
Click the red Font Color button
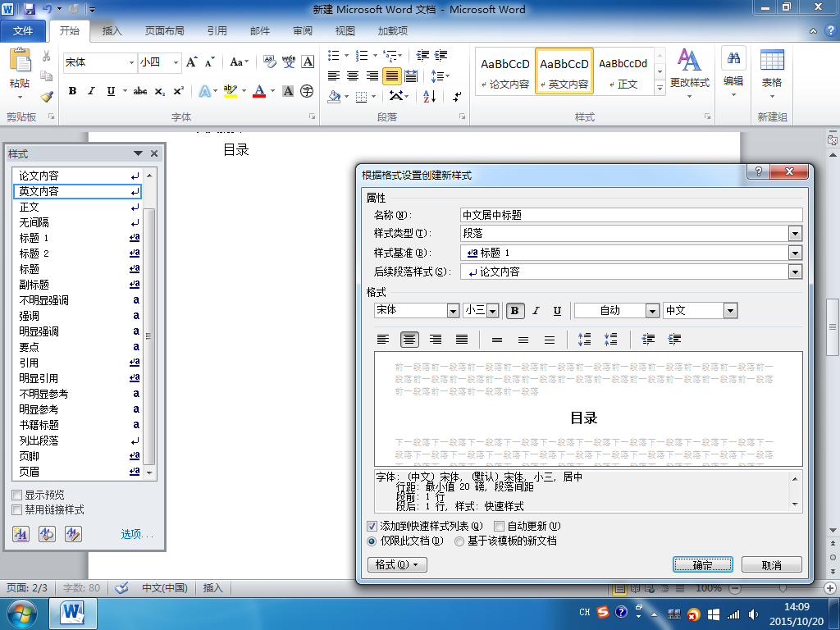pos(259,91)
